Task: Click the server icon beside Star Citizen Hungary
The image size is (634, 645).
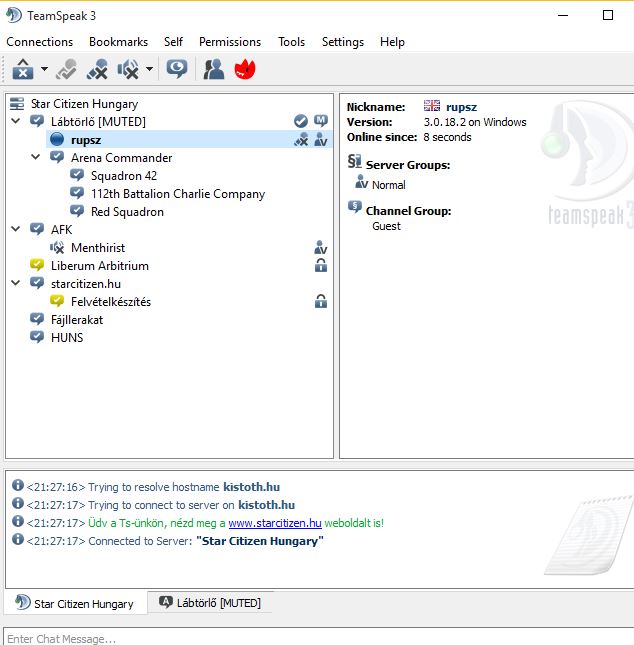Action: (x=17, y=104)
